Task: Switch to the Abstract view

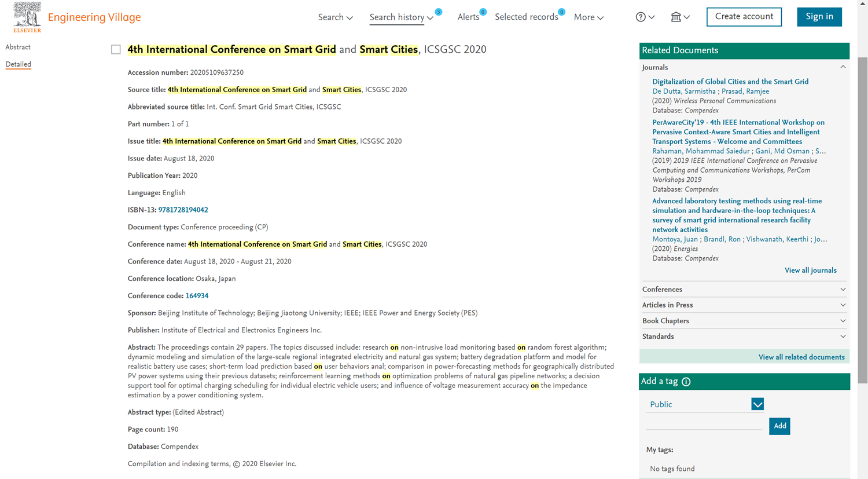Action: (18, 47)
